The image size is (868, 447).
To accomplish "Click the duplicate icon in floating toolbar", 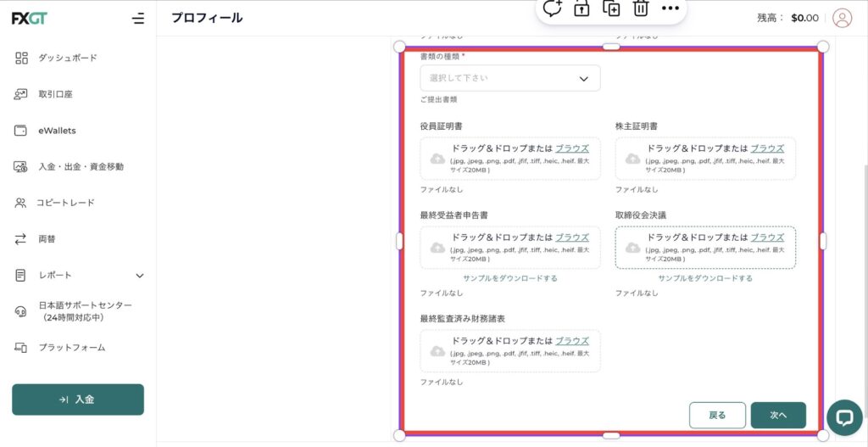I will click(x=611, y=8).
